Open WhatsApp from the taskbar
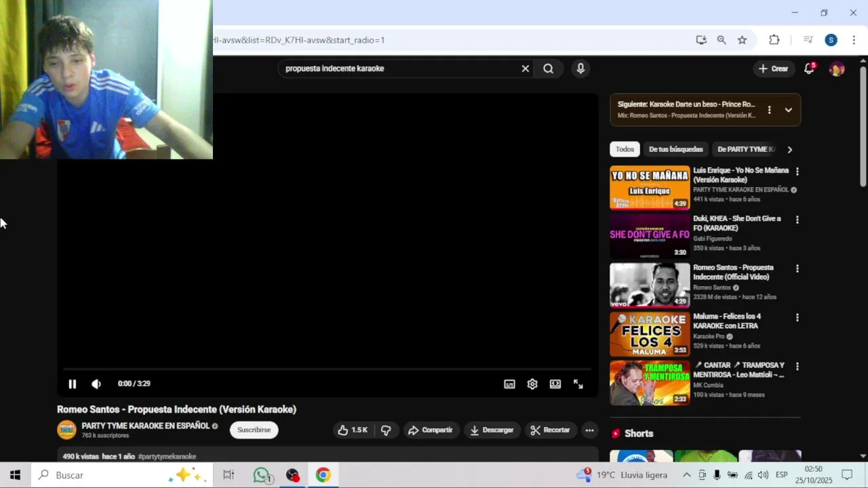 [x=262, y=475]
